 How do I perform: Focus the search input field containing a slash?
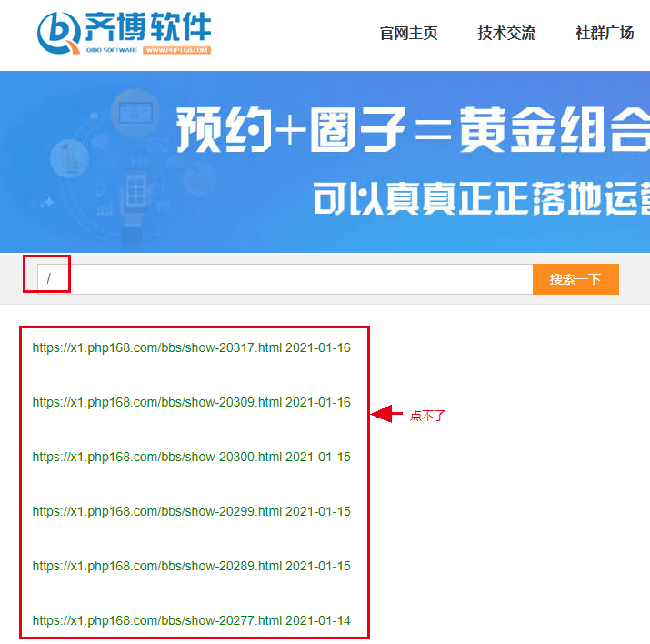[x=291, y=279]
